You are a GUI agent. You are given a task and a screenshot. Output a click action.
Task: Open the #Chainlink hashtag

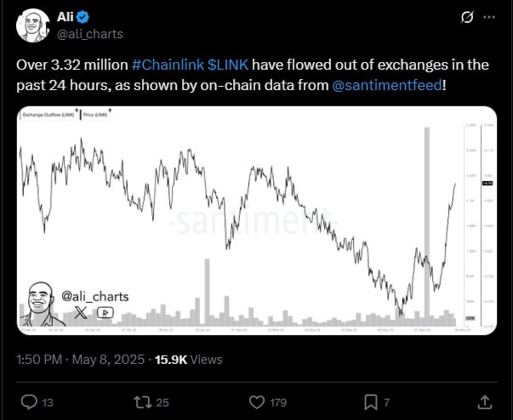[168, 65]
